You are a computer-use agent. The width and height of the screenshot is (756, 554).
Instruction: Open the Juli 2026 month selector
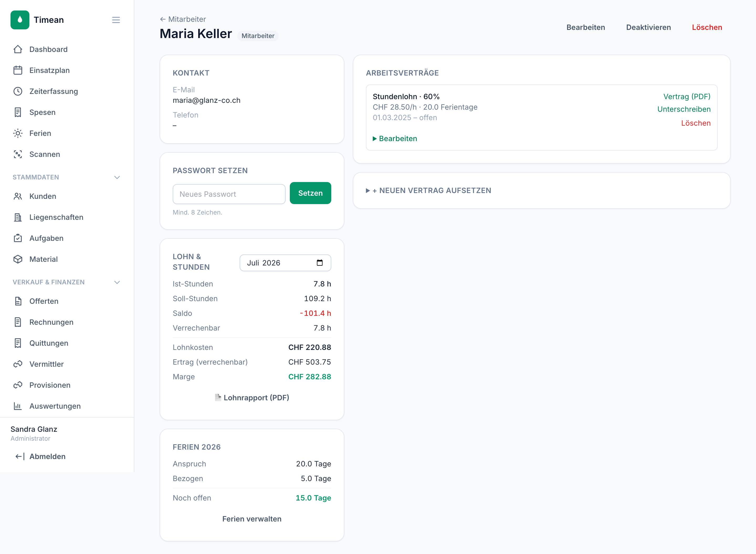[285, 263]
